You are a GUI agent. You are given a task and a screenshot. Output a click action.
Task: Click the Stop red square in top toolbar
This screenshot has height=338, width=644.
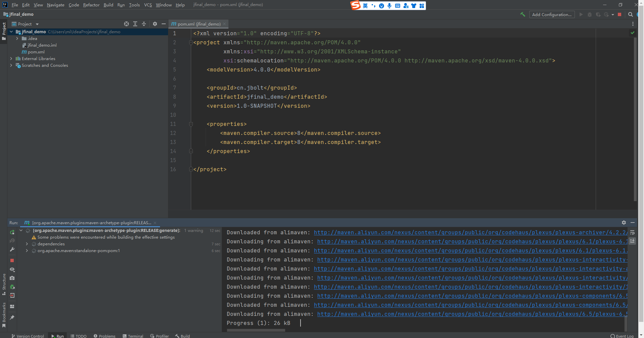(x=620, y=14)
